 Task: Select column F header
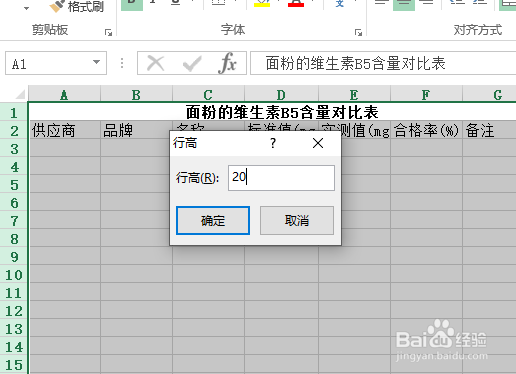pyautogui.click(x=426, y=95)
